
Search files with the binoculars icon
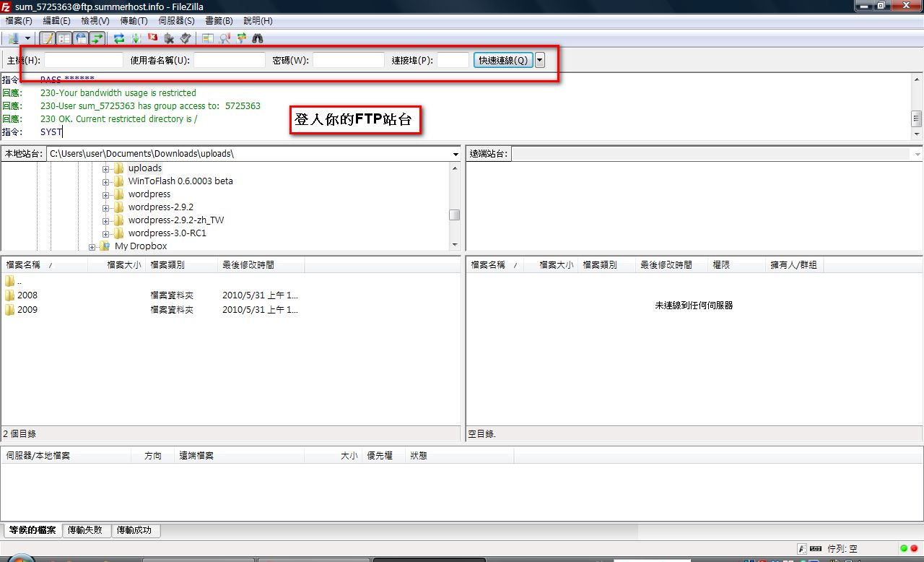[x=258, y=38]
